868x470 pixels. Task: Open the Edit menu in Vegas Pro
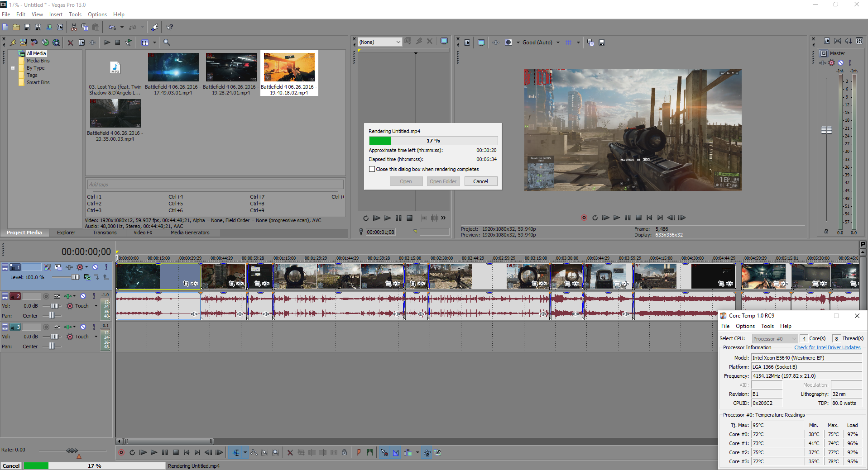click(21, 14)
